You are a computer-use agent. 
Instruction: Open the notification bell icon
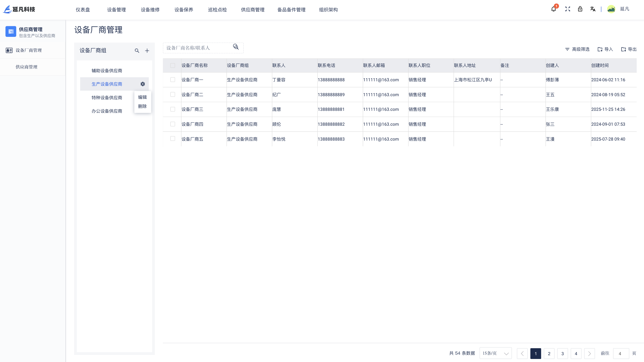pyautogui.click(x=553, y=9)
